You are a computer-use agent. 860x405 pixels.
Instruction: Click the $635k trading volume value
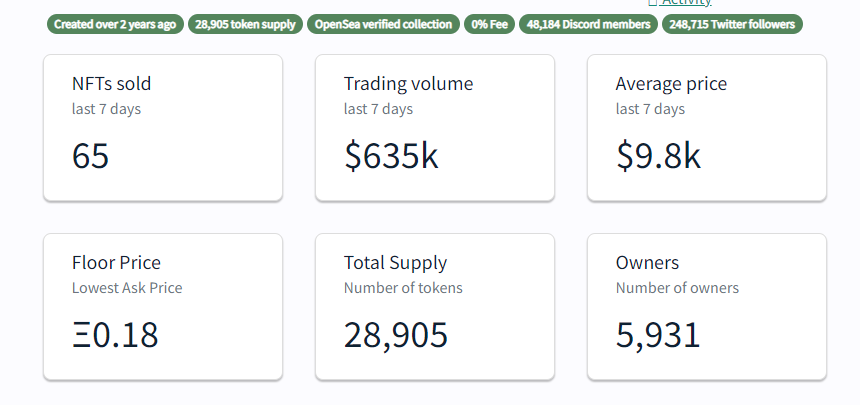pyautogui.click(x=391, y=156)
